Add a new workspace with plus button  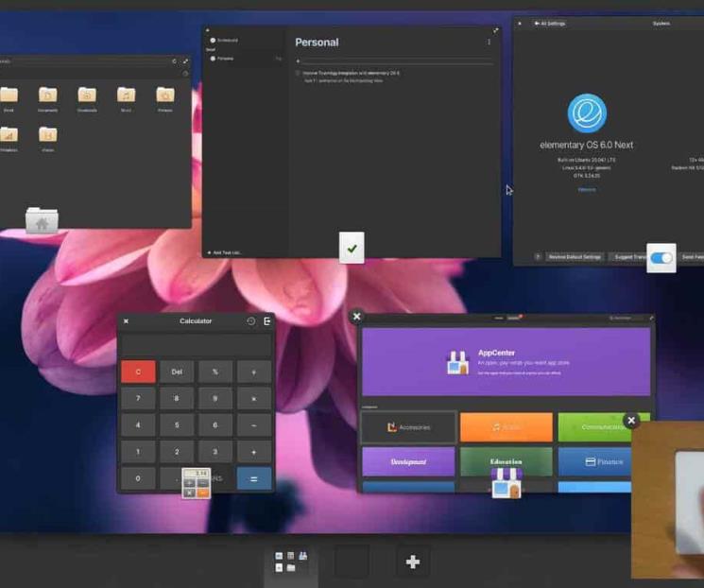click(x=413, y=562)
